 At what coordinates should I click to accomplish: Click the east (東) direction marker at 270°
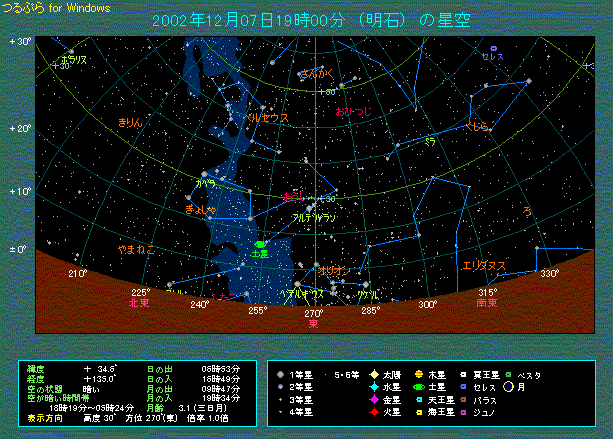313,323
